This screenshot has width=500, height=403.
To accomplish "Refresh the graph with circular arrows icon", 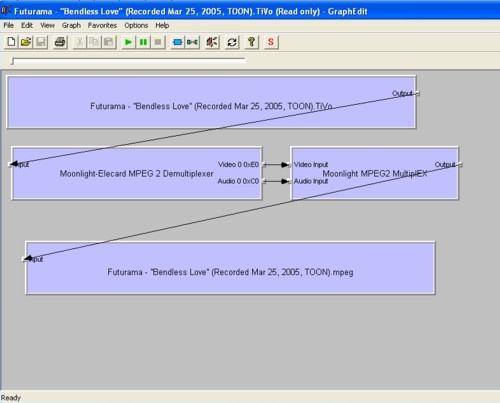I will pyautogui.click(x=232, y=42).
